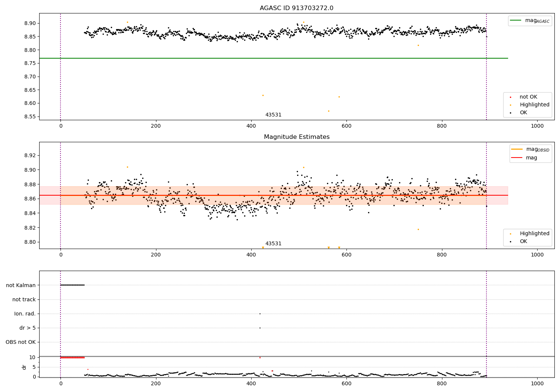The image size is (560, 392).
Task: Select the '400' x tick in middle plot
Action: 251,255
